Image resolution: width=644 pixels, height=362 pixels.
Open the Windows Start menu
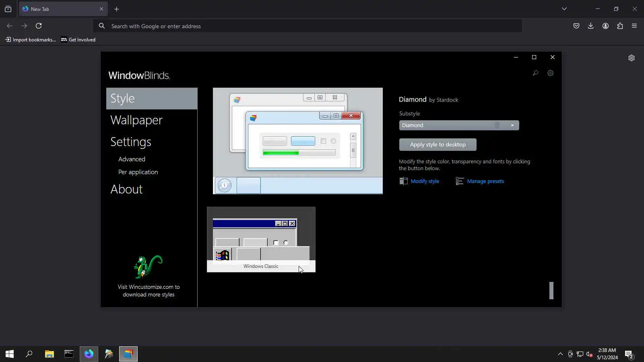pyautogui.click(x=10, y=354)
